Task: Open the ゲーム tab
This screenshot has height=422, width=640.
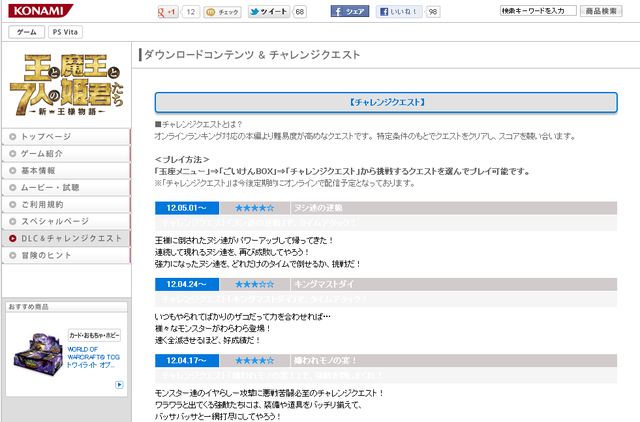Action: (27, 32)
